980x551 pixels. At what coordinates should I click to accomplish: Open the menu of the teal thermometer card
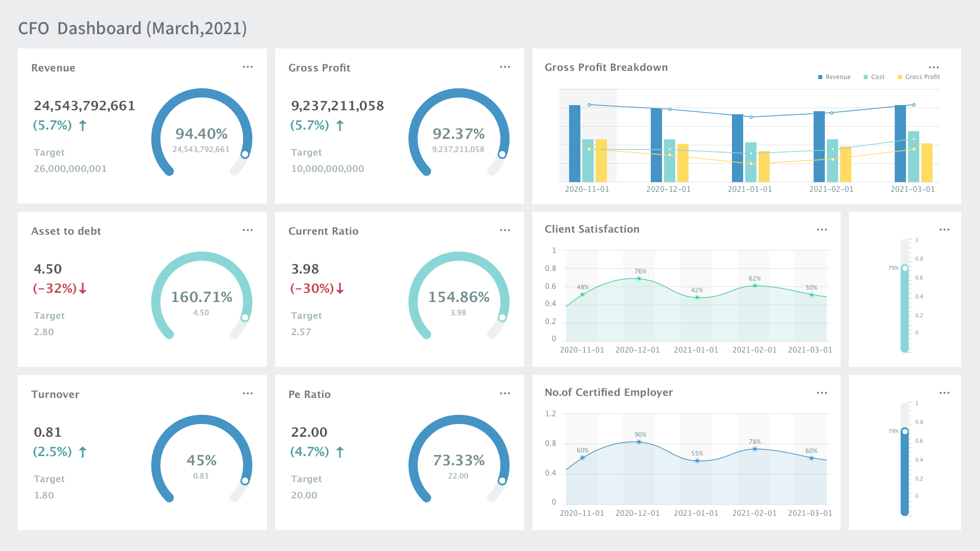(944, 230)
